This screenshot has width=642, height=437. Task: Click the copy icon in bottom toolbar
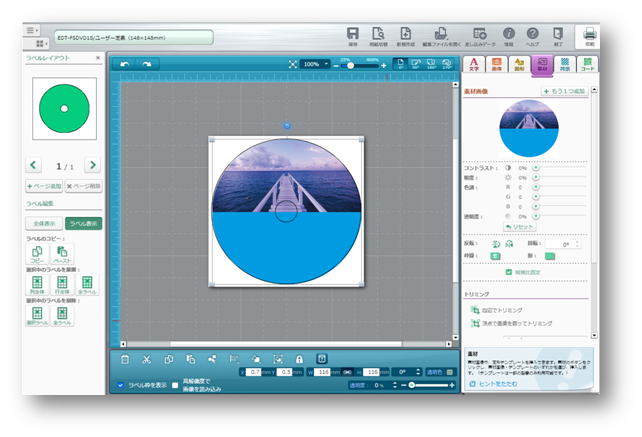tap(168, 359)
